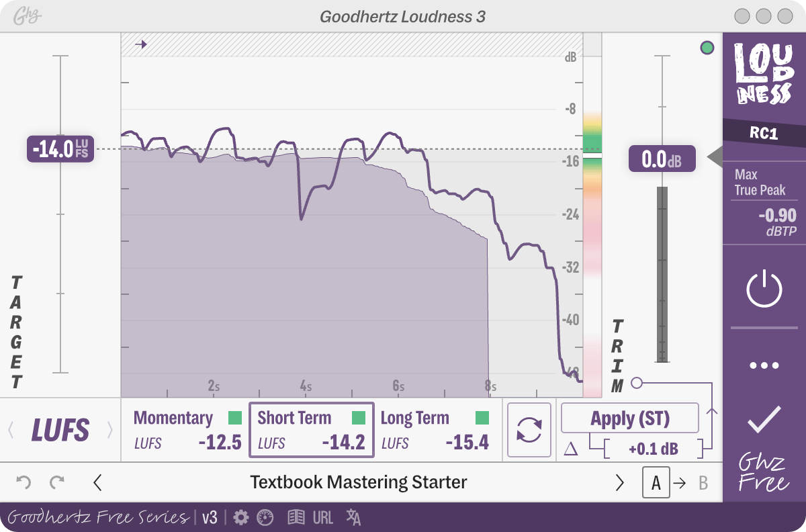Click the LOUDNESS logo

[x=763, y=73]
